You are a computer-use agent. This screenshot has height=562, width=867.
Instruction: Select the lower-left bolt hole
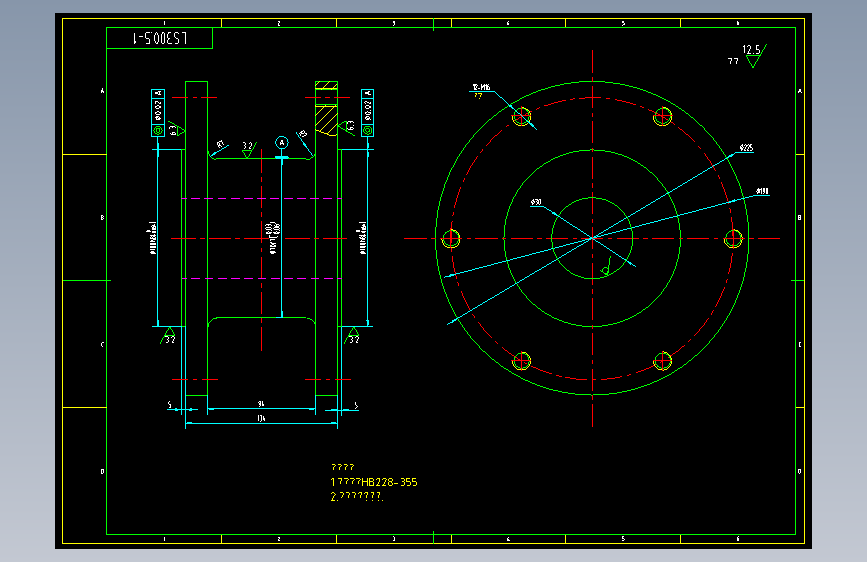(522, 361)
